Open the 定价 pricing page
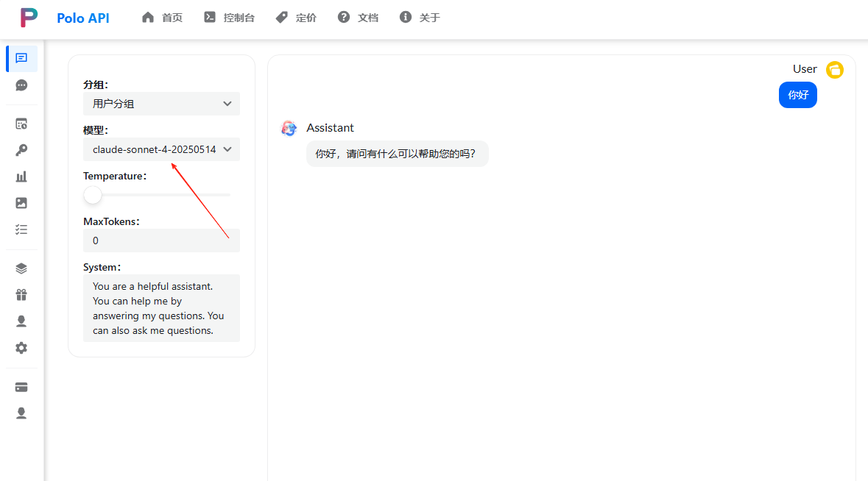 296,18
